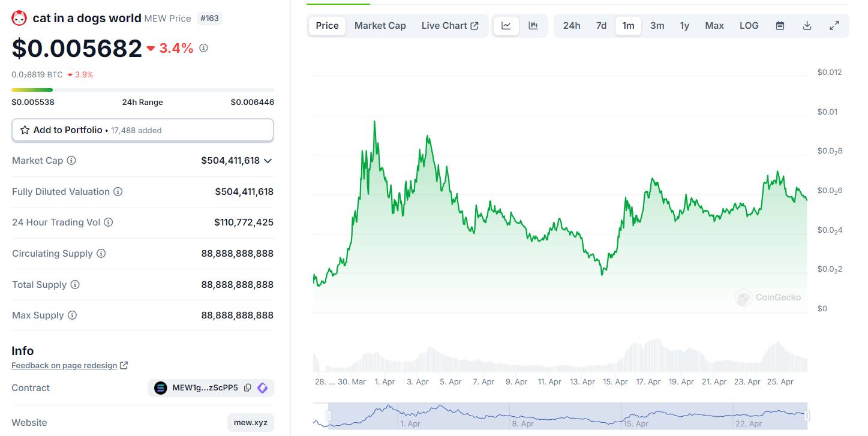Click the 88,888,888,888 Max Supply value
This screenshot has height=436, width=868.
click(x=238, y=315)
